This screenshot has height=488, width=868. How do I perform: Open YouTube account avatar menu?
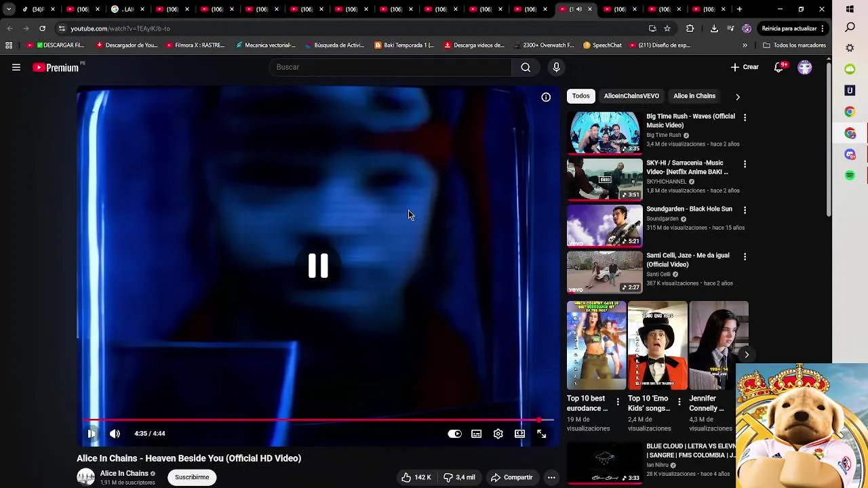[x=805, y=67]
